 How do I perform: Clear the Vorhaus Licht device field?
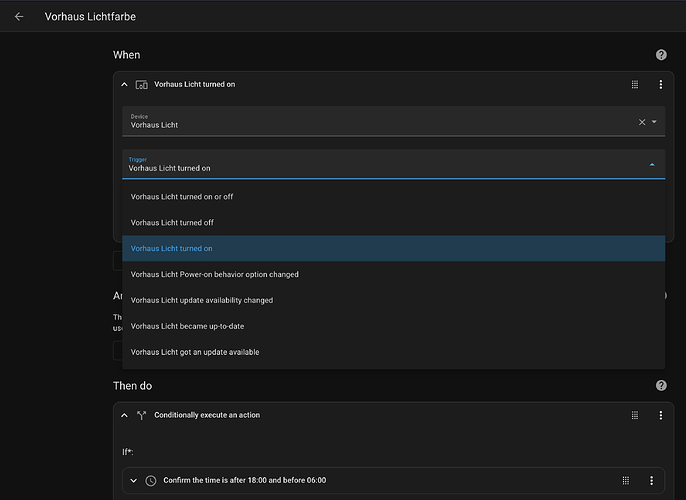tap(642, 122)
